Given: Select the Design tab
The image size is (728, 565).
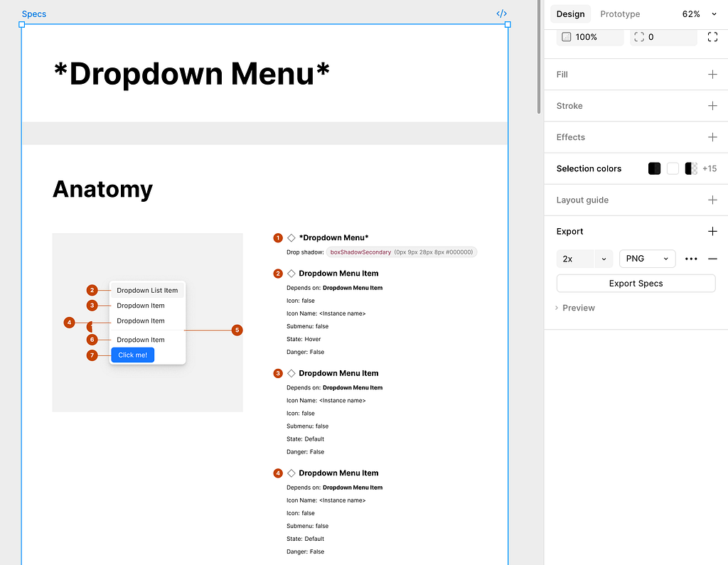Looking at the screenshot, I should (x=570, y=14).
